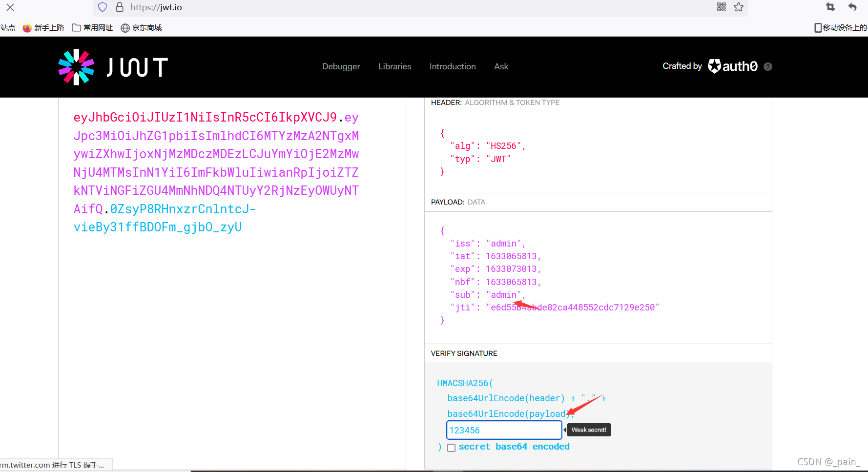Toggle the secret base64 encoded checkbox

[x=452, y=448]
